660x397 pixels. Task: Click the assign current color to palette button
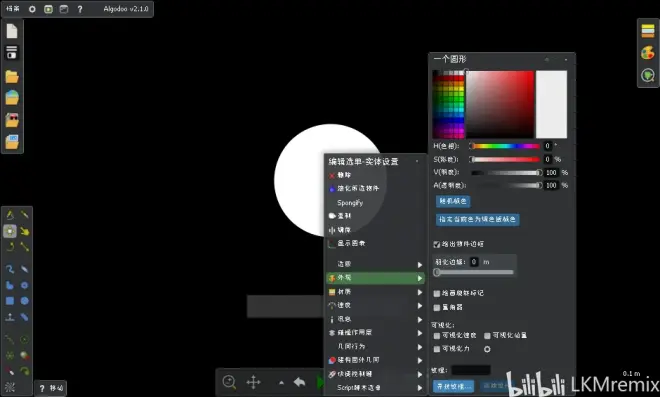(x=477, y=219)
